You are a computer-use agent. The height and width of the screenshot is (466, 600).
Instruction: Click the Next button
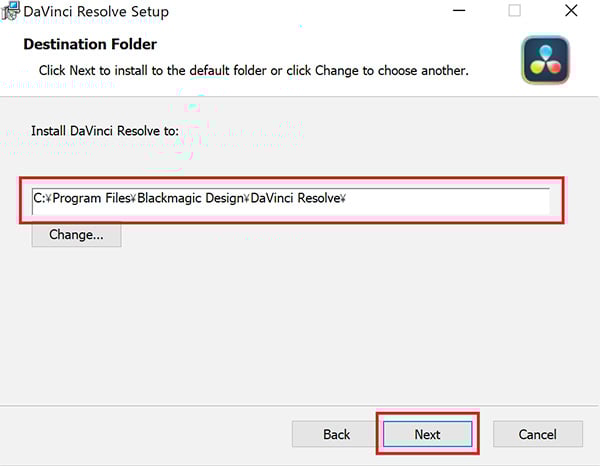tap(427, 434)
